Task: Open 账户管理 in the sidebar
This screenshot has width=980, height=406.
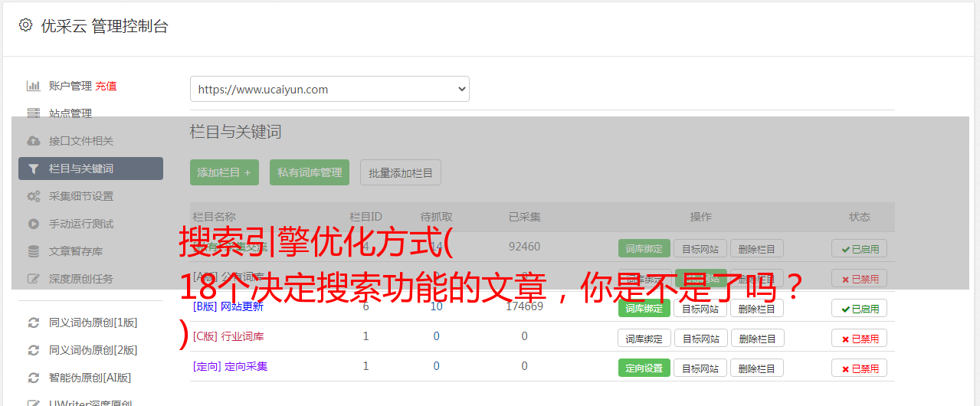Action: (x=70, y=86)
